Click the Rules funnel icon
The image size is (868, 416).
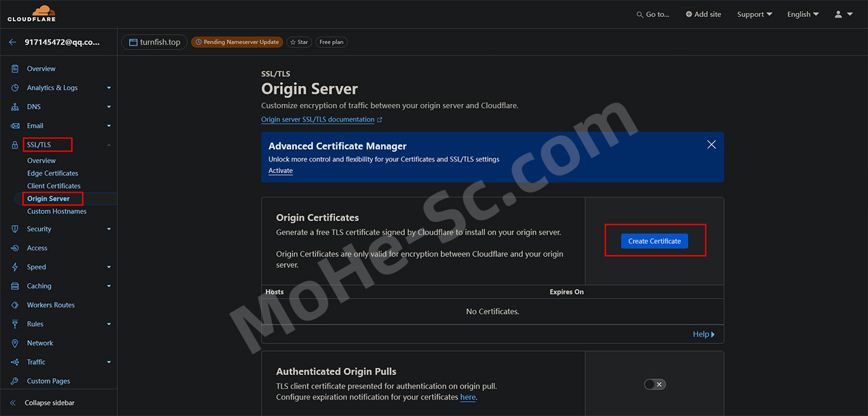[x=15, y=324]
